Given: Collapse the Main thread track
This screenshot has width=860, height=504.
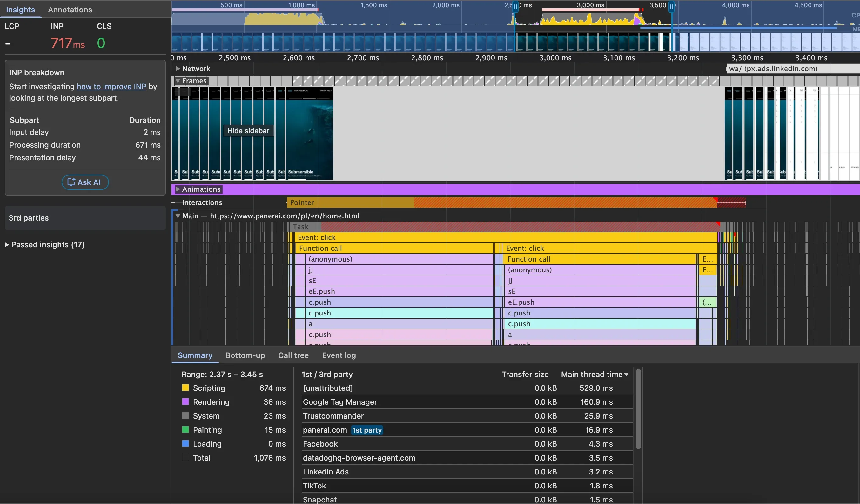Looking at the screenshot, I should point(178,216).
